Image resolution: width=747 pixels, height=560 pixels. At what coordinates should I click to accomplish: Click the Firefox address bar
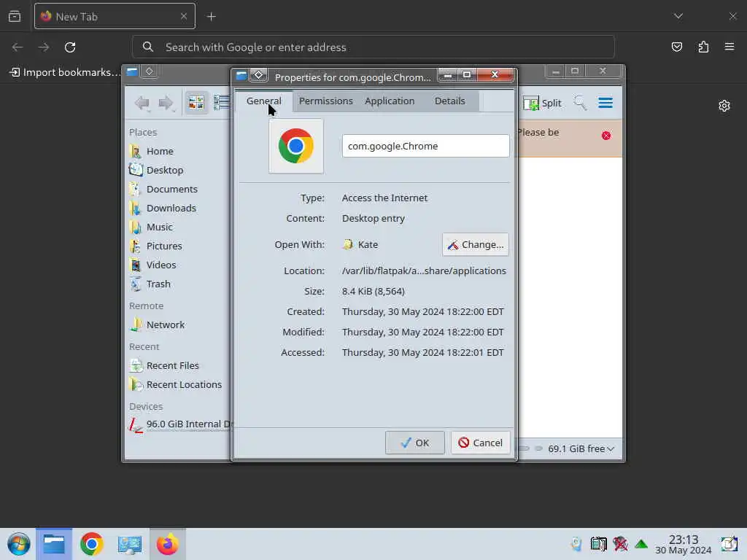click(373, 47)
